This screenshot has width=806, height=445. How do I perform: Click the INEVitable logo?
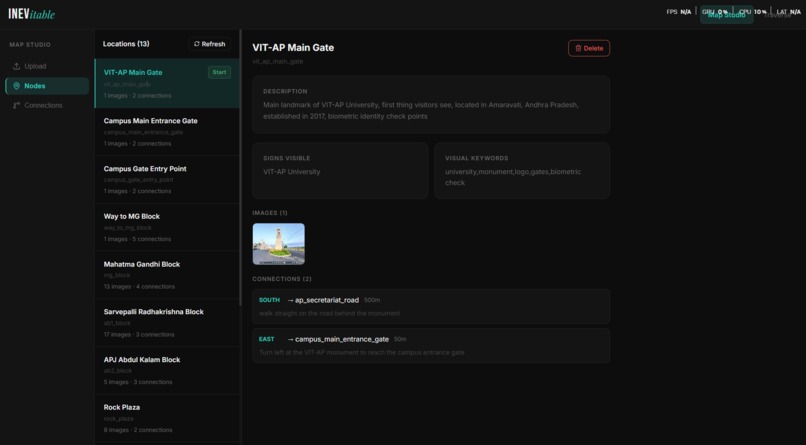coord(31,14)
